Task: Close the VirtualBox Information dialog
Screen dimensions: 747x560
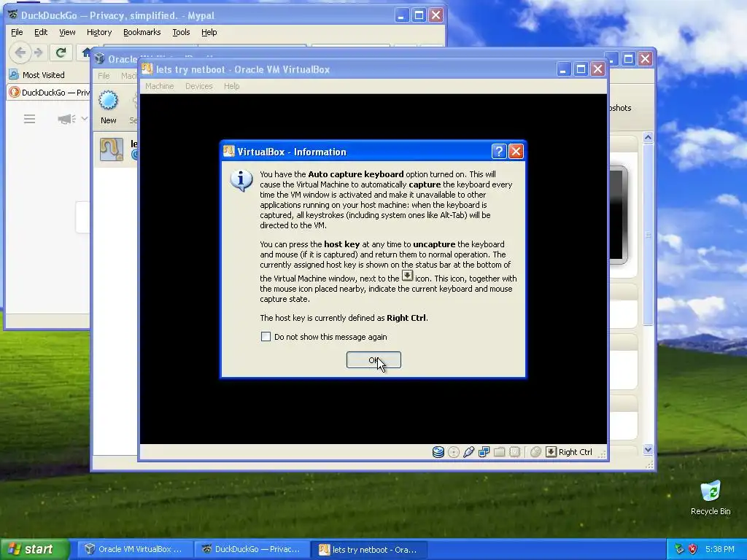Action: tap(516, 152)
